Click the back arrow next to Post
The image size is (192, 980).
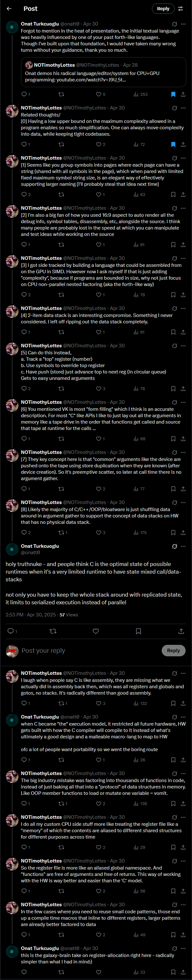9,8
